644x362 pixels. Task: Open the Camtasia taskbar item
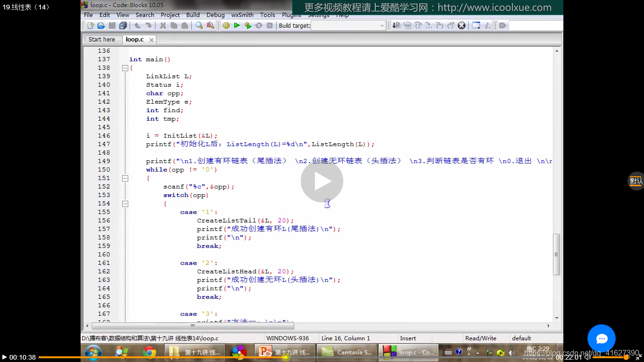coord(347,352)
